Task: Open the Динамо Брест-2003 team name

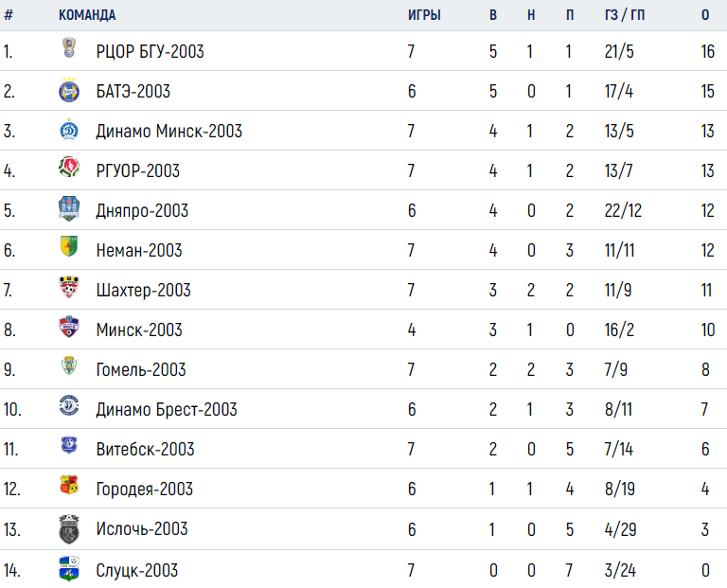Action: click(x=167, y=409)
